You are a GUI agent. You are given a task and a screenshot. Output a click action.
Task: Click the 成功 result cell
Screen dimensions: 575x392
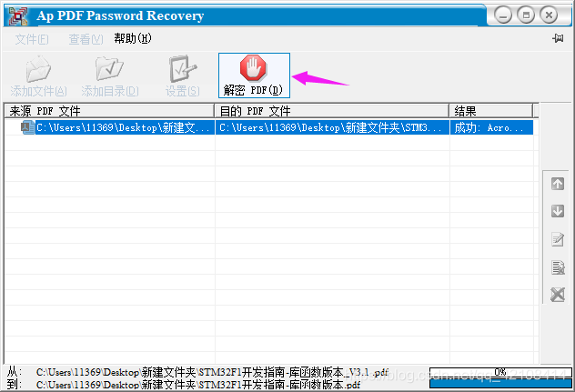coord(491,127)
